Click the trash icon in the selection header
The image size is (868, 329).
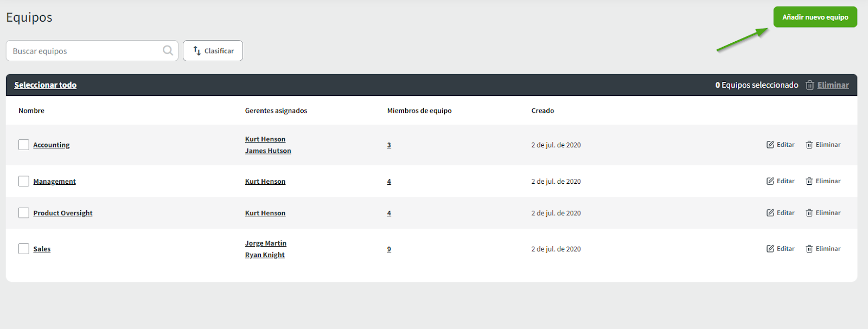[x=809, y=85]
